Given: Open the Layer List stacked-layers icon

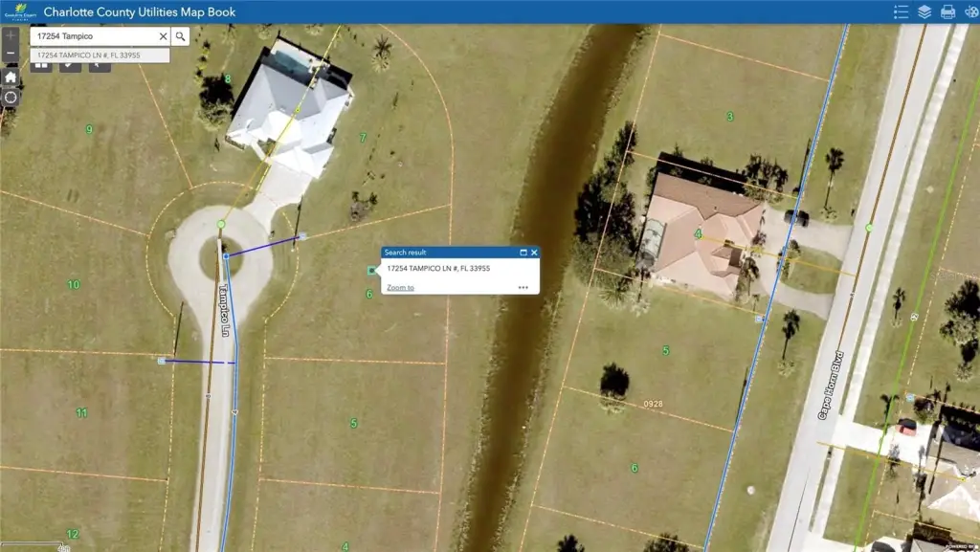Looking at the screenshot, I should (x=924, y=12).
